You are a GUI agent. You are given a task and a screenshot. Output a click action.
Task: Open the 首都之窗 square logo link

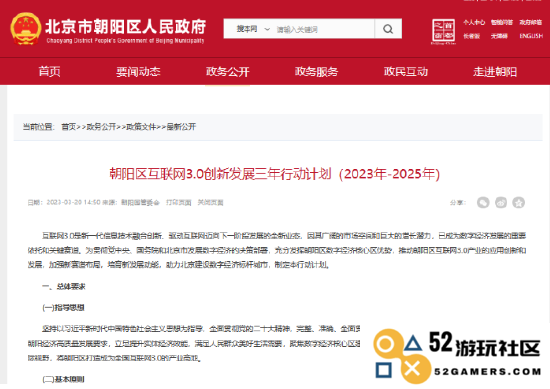[x=443, y=31]
